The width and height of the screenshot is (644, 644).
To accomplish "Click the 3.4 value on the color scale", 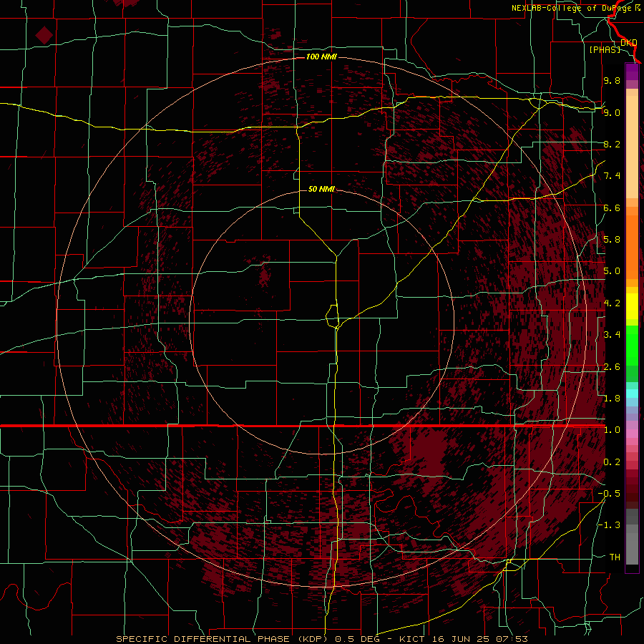I will point(612,335).
